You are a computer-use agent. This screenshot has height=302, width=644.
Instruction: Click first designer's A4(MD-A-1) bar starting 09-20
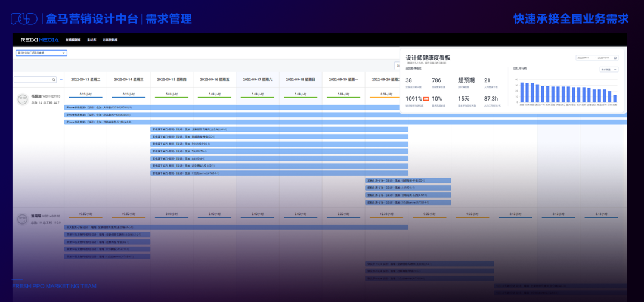[x=408, y=188]
